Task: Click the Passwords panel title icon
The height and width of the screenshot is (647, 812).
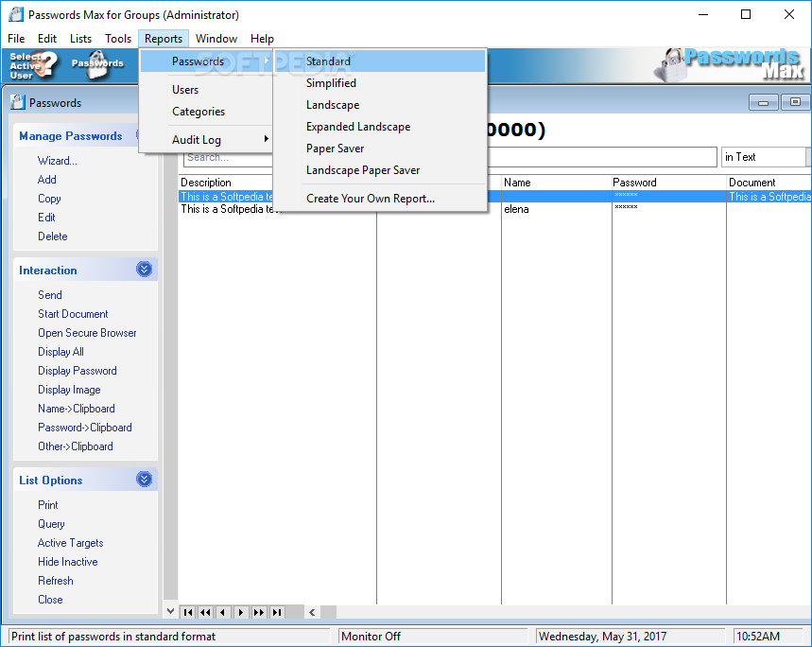Action: [17, 102]
